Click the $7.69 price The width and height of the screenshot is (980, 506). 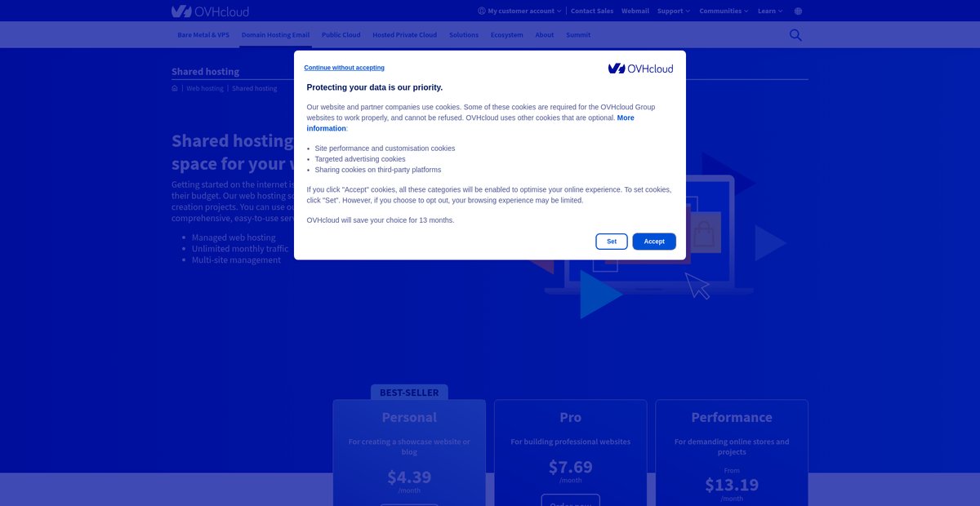[x=571, y=467]
